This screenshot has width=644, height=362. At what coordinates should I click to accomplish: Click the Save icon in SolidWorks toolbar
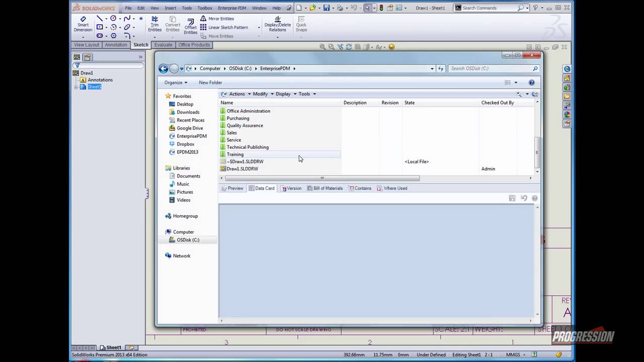pyautogui.click(x=326, y=8)
